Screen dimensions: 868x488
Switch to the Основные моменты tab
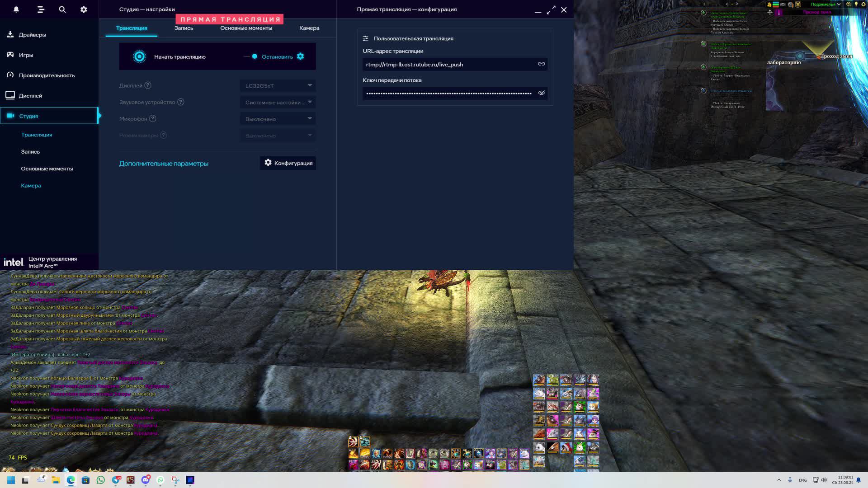pos(246,28)
